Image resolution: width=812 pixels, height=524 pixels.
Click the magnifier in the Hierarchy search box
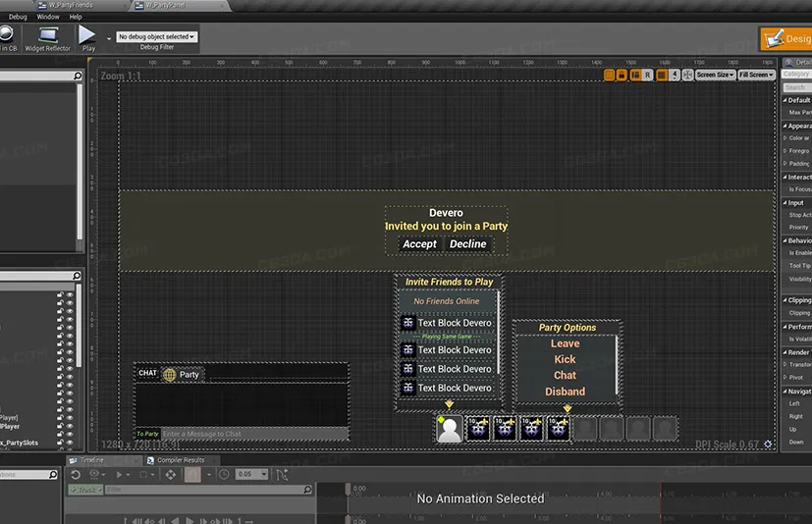pos(77,276)
